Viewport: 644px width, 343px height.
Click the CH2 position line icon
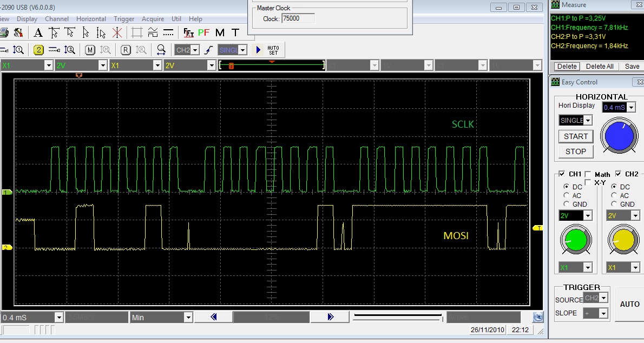(x=54, y=50)
